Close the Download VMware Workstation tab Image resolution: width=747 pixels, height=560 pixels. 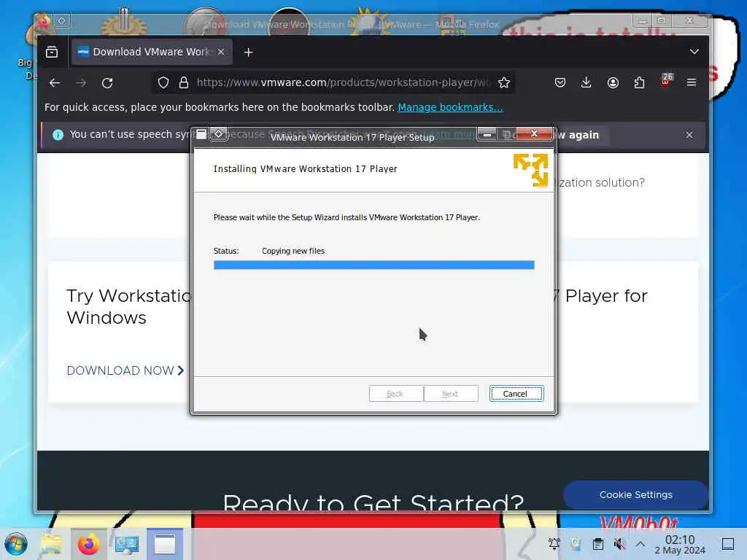221,52
